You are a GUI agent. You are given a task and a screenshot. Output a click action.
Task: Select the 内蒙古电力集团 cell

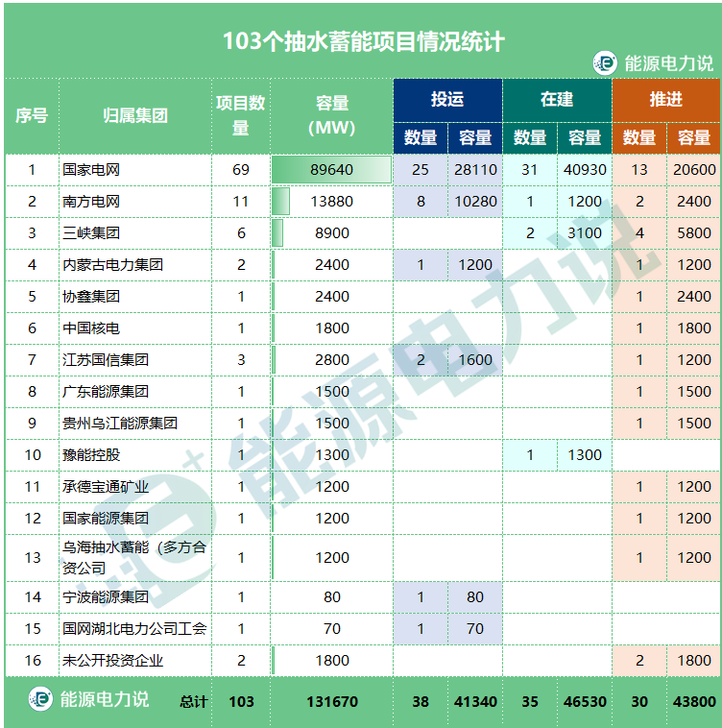(112, 265)
